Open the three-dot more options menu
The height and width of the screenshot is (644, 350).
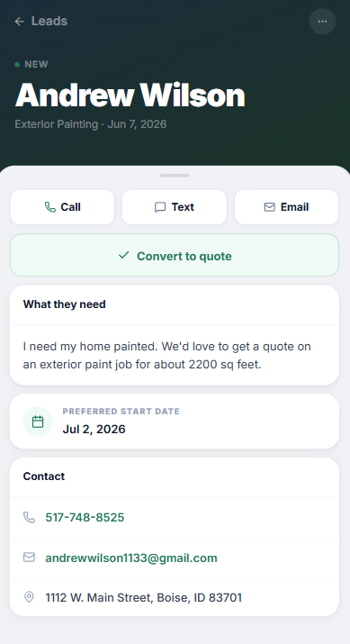(x=322, y=22)
